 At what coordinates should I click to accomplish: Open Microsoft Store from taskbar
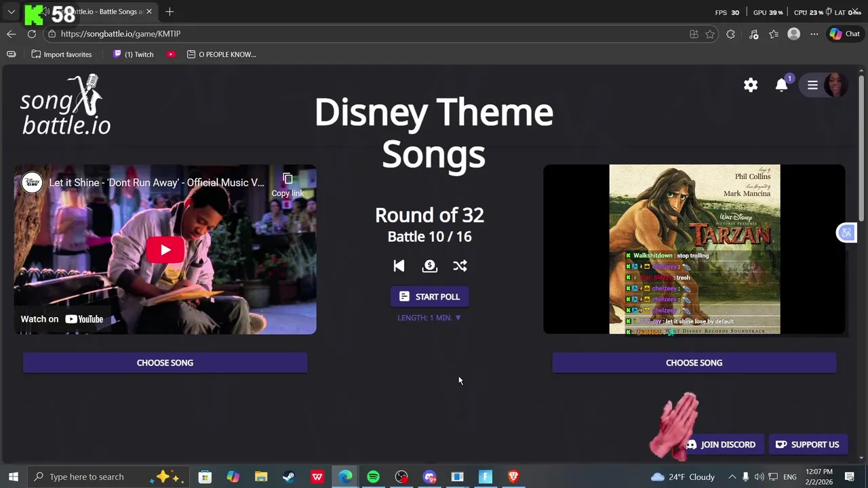205,476
